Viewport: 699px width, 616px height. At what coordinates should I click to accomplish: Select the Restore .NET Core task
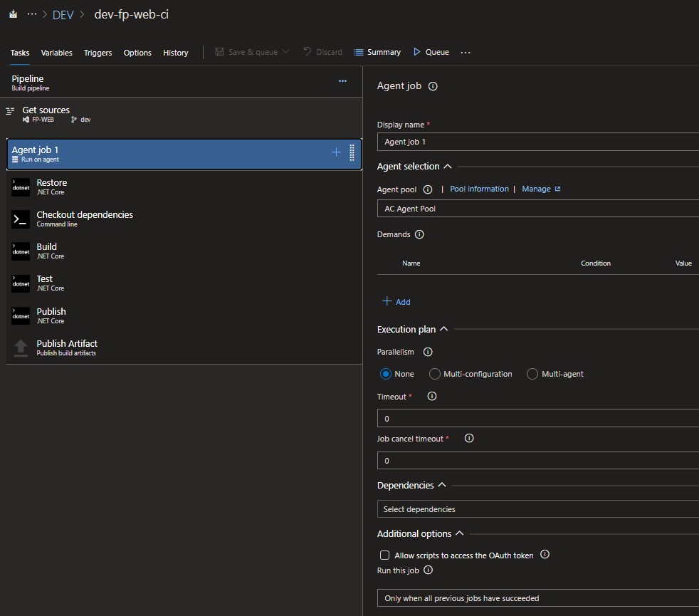tap(184, 187)
